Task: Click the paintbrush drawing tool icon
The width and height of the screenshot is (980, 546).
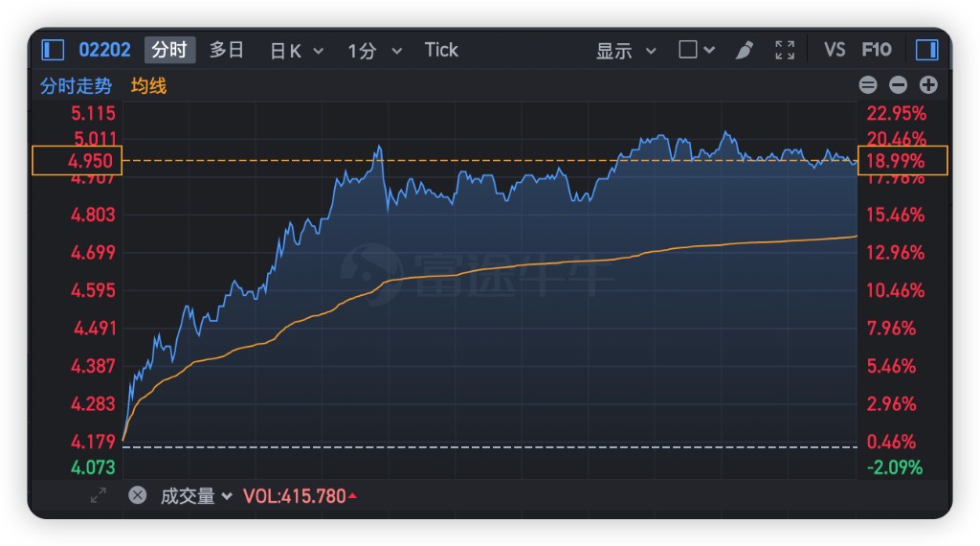Action: click(x=744, y=50)
